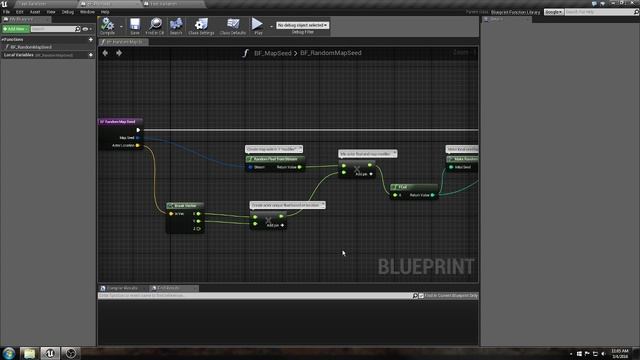Click the Actor Location output pin
The width and height of the screenshot is (640, 360).
(x=138, y=145)
